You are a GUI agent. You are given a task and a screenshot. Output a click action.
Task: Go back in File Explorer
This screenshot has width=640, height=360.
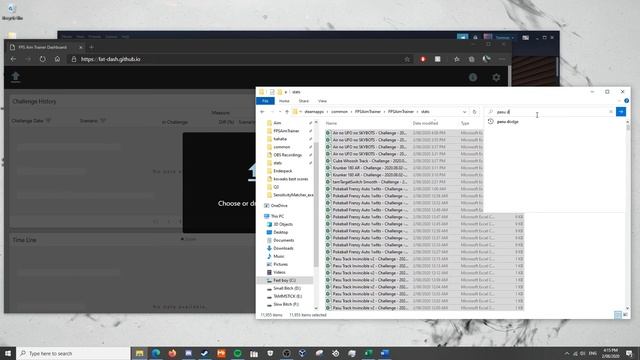(x=262, y=111)
